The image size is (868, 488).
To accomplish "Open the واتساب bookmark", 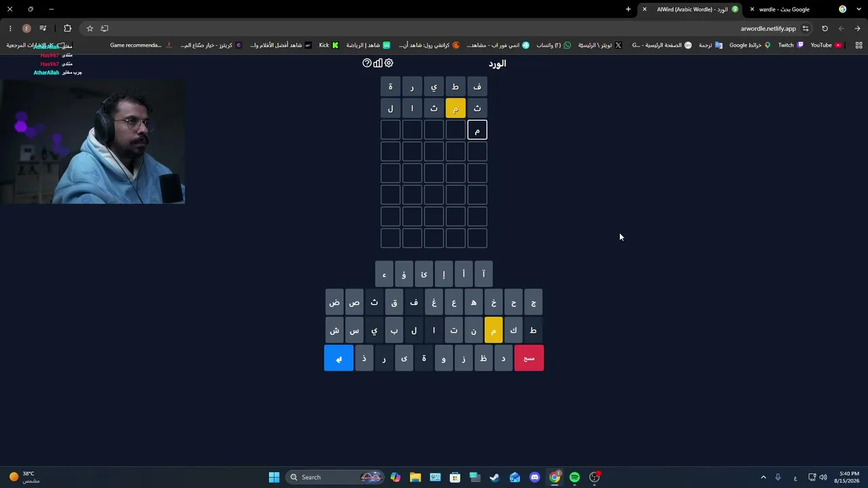I will [554, 45].
